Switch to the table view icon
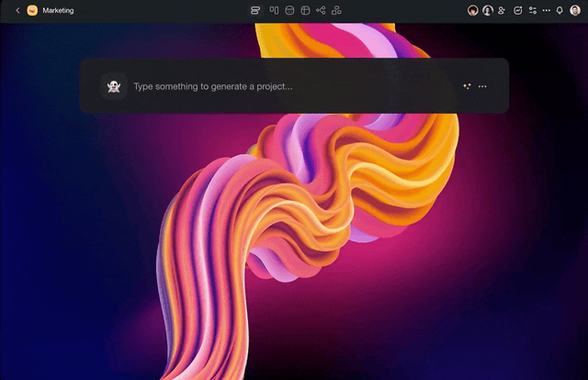This screenshot has width=588, height=380. point(305,10)
